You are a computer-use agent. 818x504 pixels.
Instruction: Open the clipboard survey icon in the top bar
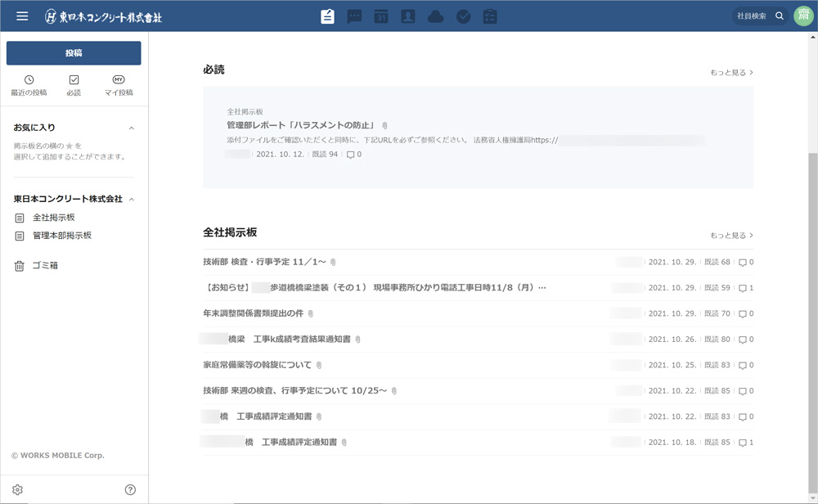pyautogui.click(x=490, y=16)
